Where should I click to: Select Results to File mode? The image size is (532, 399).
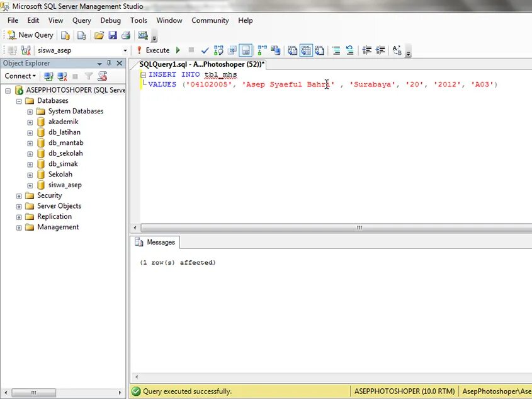point(319,50)
